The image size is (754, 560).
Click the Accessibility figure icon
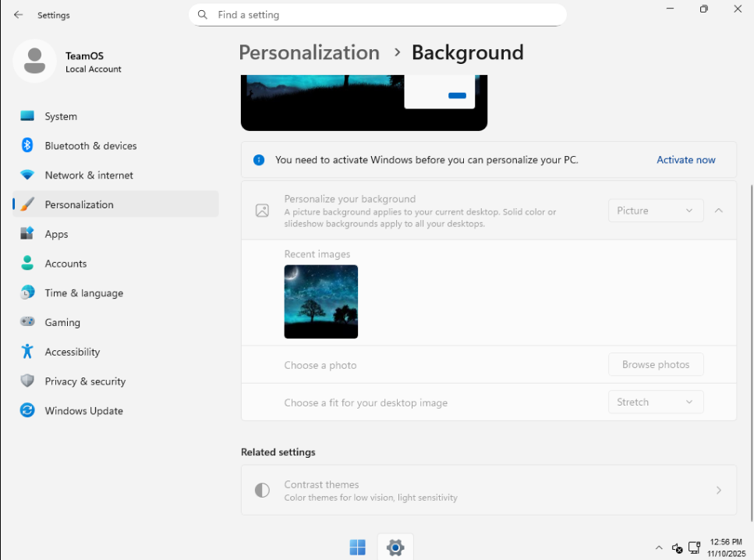tap(27, 352)
